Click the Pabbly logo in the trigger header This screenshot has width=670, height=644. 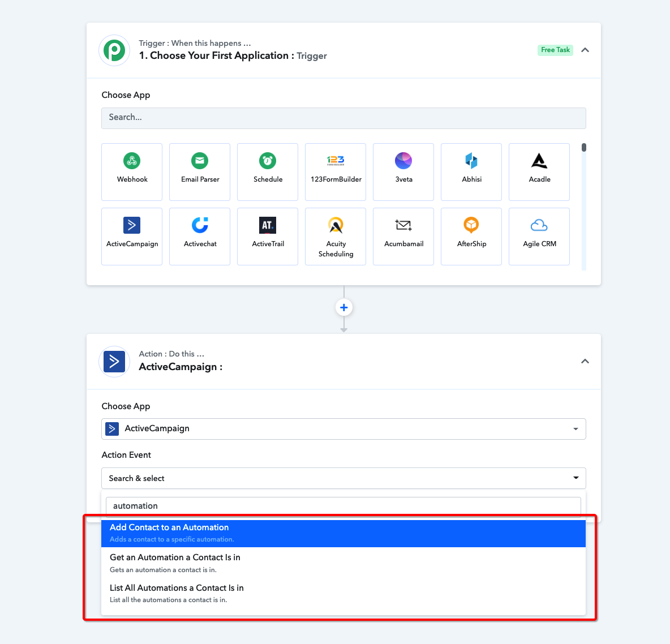(x=114, y=50)
